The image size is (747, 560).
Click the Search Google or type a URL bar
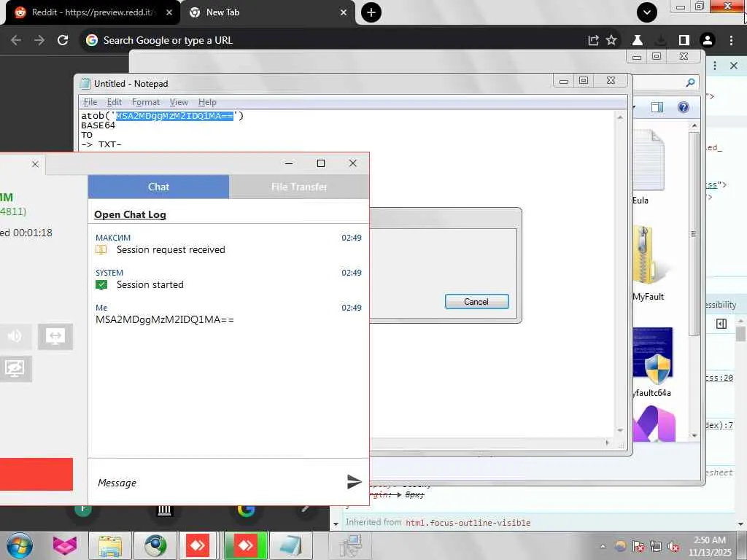[x=333, y=40]
